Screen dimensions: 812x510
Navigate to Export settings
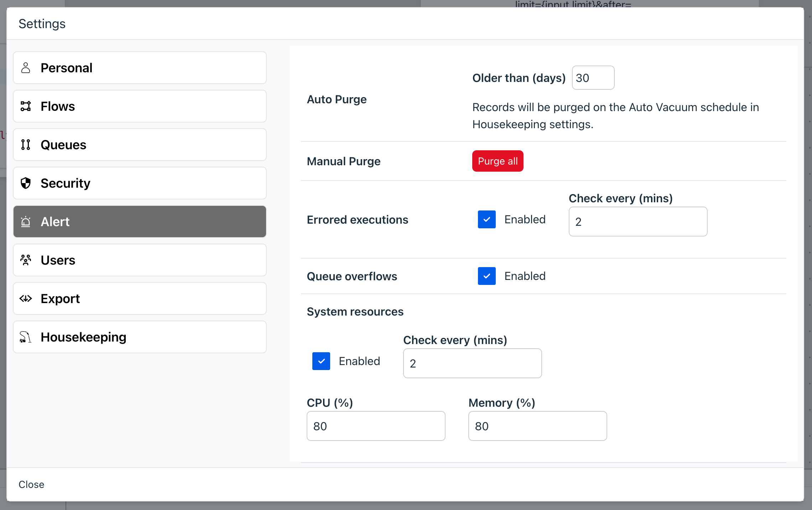140,298
